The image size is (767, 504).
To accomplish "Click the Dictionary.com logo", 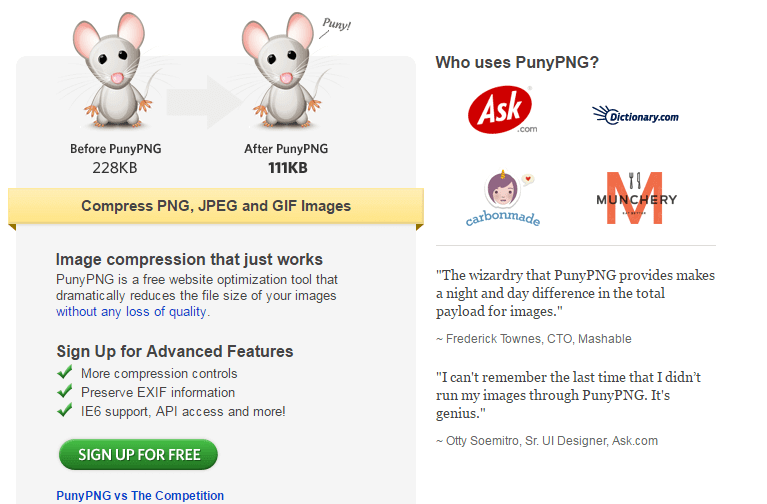I will click(x=635, y=116).
